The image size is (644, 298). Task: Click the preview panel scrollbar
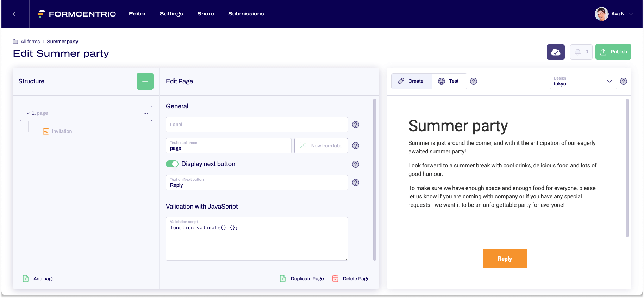tap(627, 168)
